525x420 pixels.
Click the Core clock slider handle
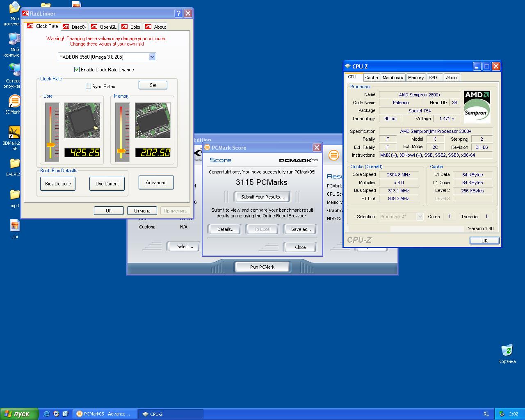51,145
